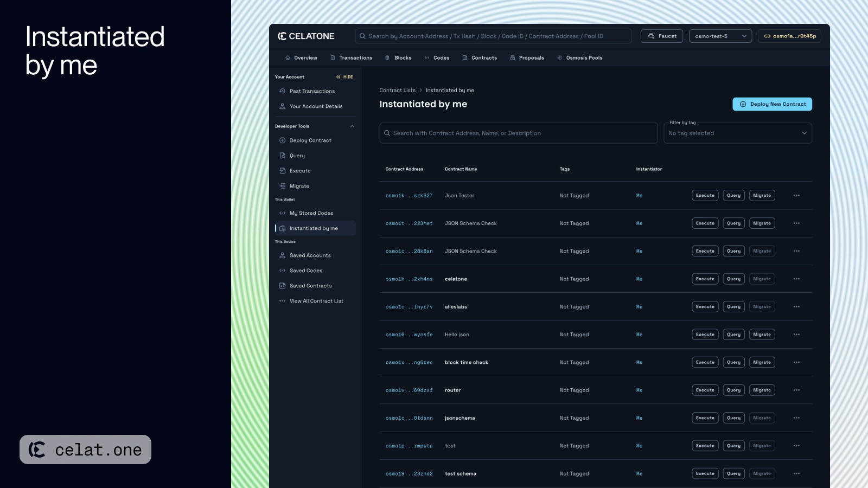Image resolution: width=868 pixels, height=488 pixels.
Task: Click Execute for test contract
Action: pos(705,446)
